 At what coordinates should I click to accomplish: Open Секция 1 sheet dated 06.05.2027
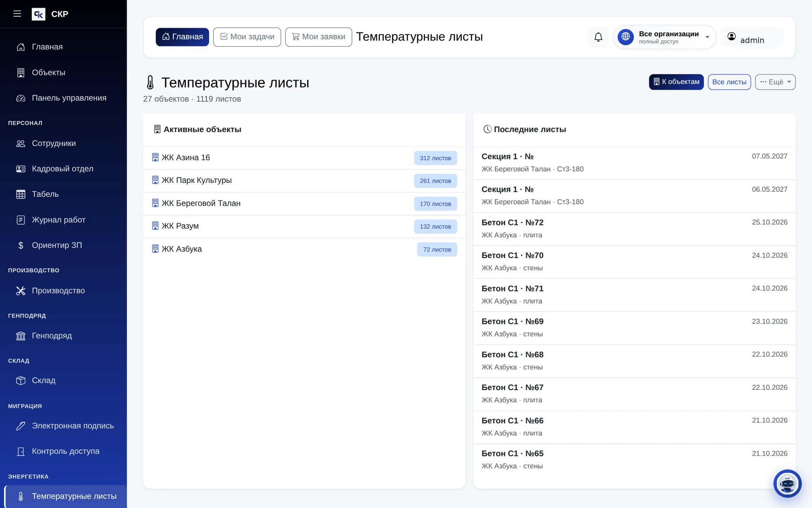[x=634, y=196]
